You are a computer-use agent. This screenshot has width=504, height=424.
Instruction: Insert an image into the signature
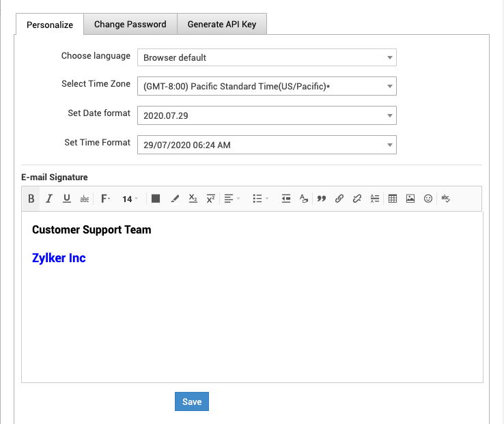coord(410,199)
